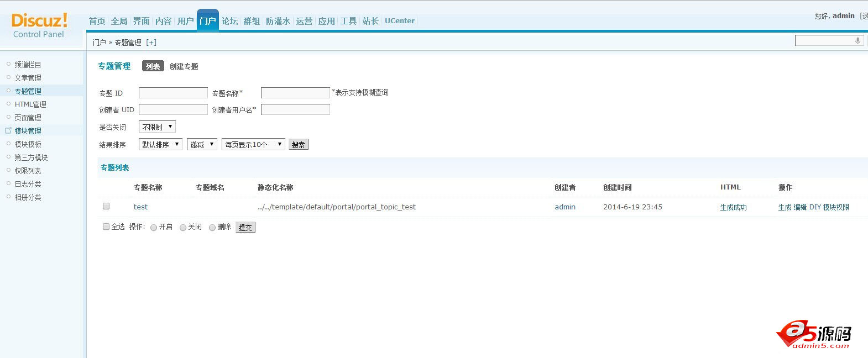The image size is (868, 358).
Task: Click the 门户 breadcrumb text
Action: (100, 43)
